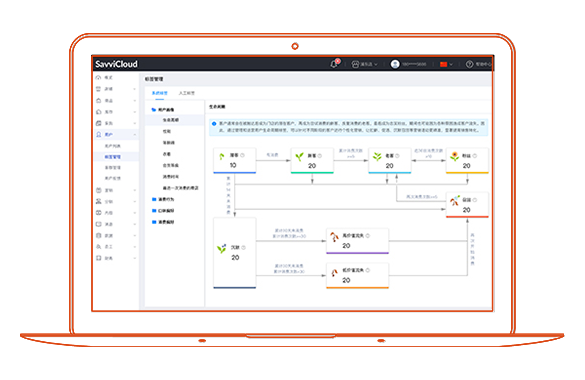Screen dimensions: 585x380
Task: Click the SavviCloud logo
Action: point(116,64)
